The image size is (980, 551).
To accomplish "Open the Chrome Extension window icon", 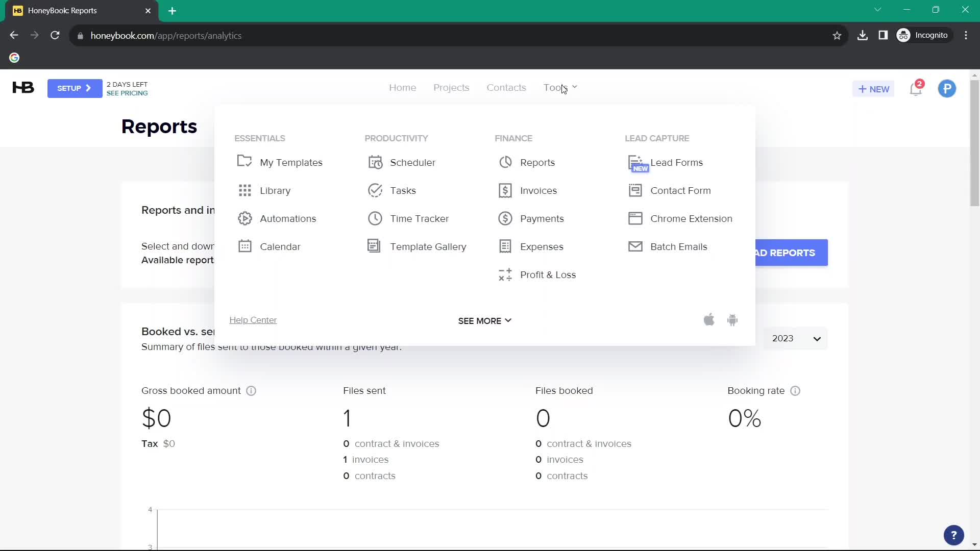I will 635,218.
